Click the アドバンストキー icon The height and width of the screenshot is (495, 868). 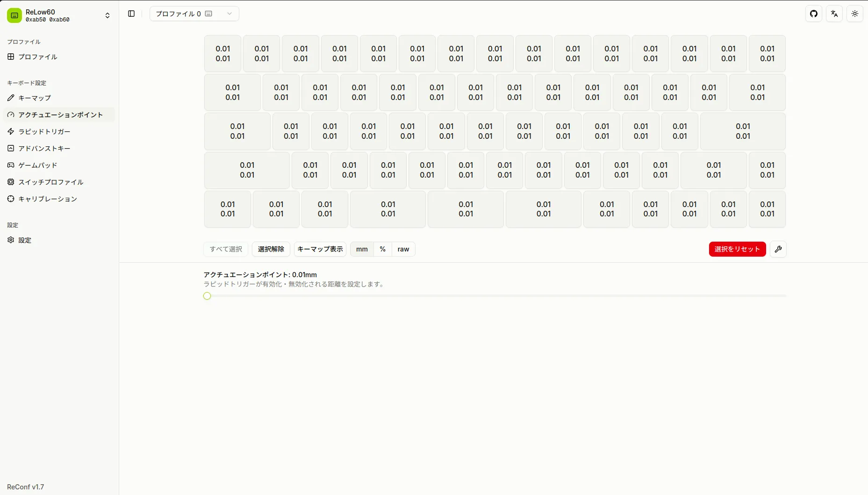pos(11,148)
